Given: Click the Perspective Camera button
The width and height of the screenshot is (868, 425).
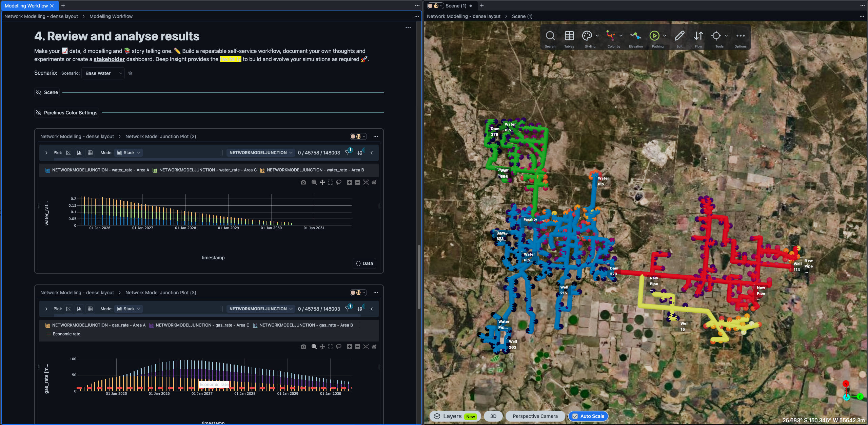Looking at the screenshot, I should (x=535, y=416).
